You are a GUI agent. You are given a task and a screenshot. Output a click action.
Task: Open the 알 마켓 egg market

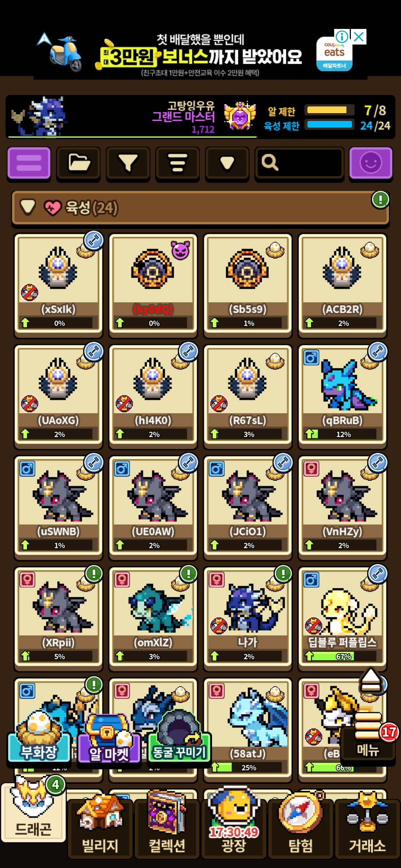click(x=109, y=739)
